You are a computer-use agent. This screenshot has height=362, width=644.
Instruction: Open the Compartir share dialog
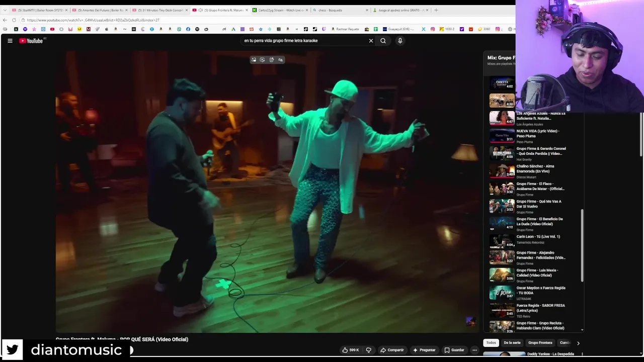[392, 350]
